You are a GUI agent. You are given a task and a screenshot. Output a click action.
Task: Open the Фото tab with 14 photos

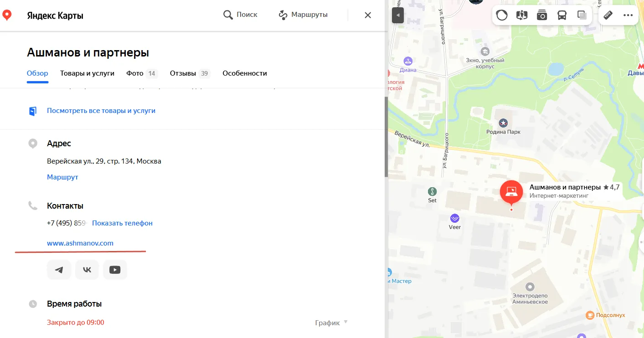pos(142,73)
